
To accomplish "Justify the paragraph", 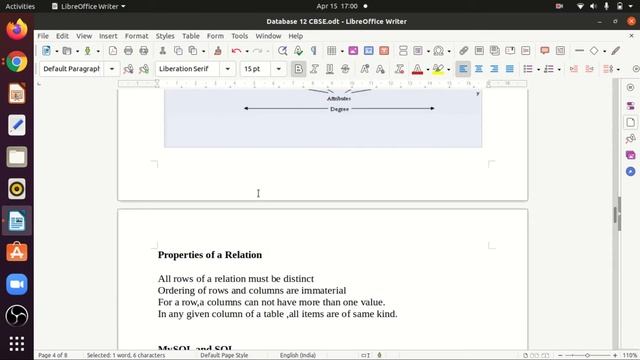I will tap(509, 69).
